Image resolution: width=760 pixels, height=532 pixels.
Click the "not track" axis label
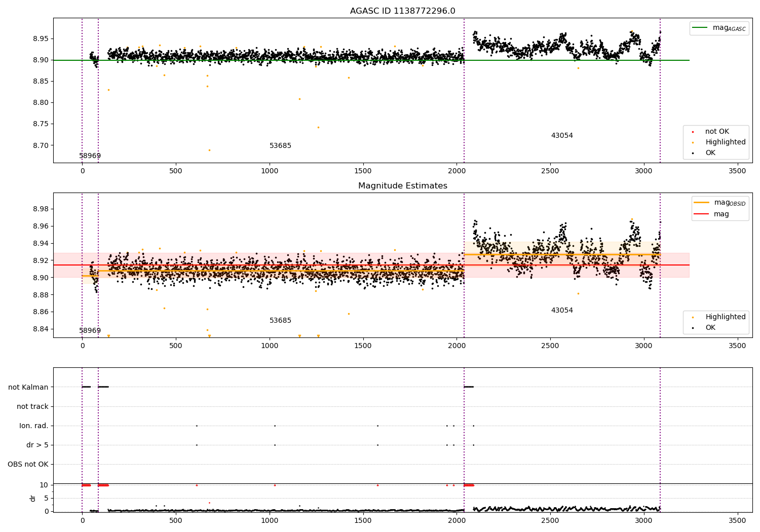(x=32, y=406)
